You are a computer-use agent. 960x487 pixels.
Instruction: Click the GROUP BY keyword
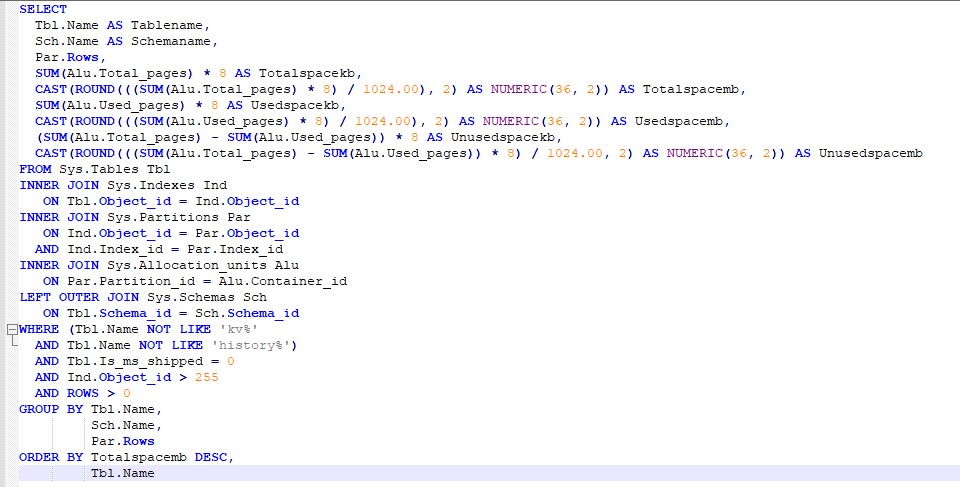(51, 409)
